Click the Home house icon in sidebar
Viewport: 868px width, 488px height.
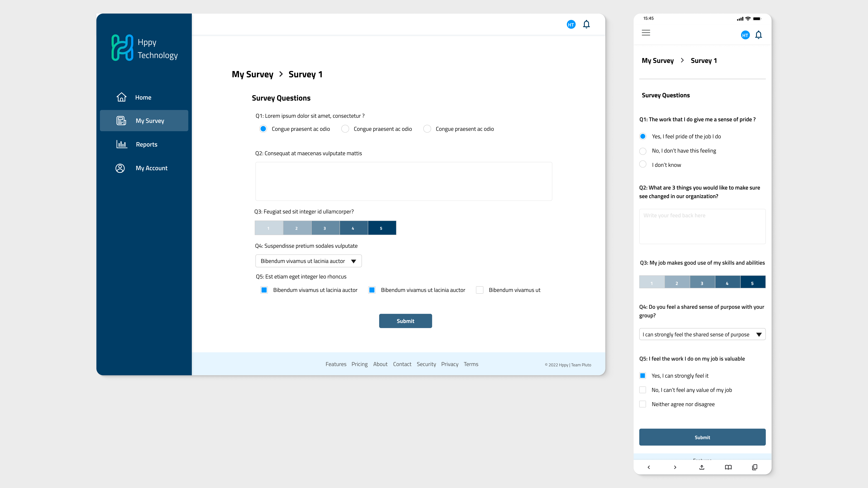click(x=121, y=97)
